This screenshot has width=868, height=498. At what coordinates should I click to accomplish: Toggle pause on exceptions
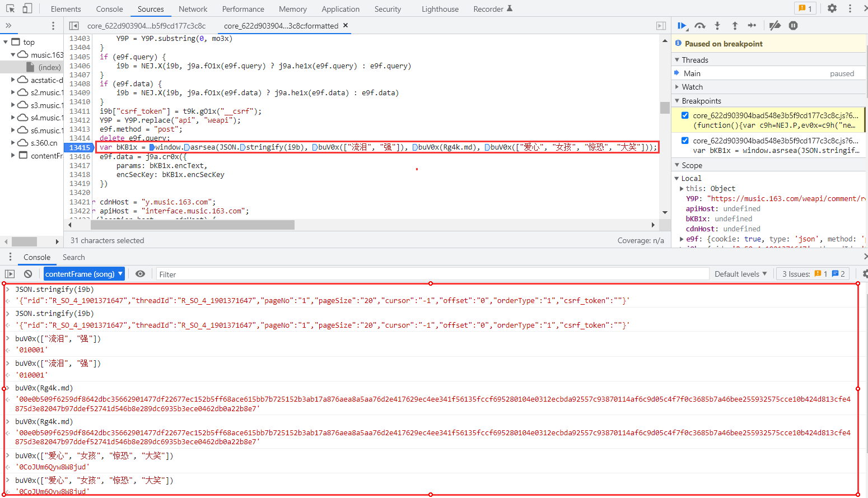point(793,26)
